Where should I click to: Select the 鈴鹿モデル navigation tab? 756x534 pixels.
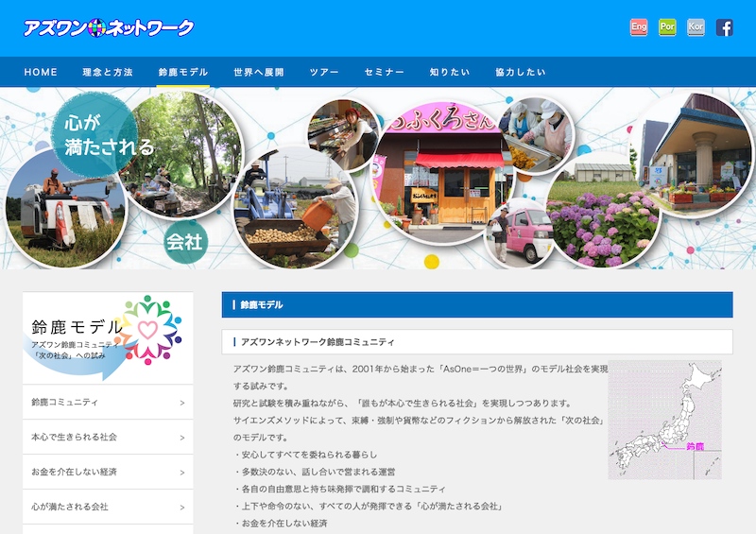click(183, 72)
